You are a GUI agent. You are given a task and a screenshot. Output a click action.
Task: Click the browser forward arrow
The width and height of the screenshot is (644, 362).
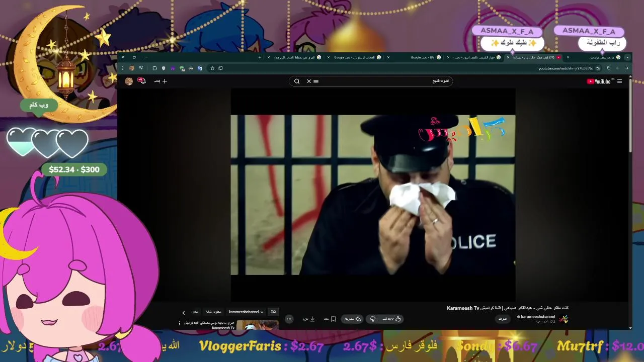(618, 68)
